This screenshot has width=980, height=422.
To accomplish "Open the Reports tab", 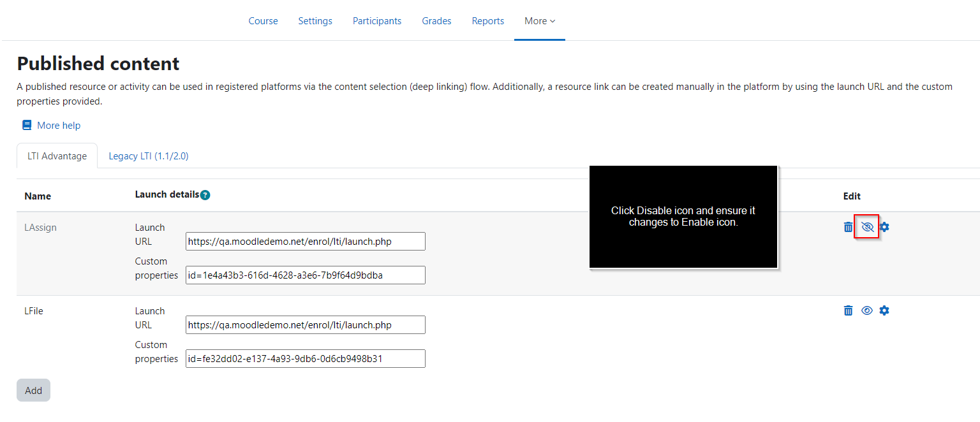I will 488,21.
